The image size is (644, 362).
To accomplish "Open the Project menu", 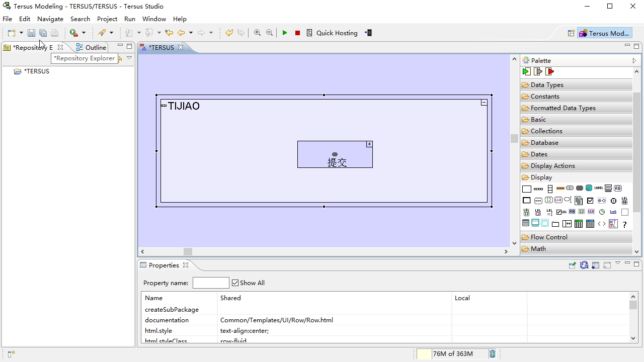I will pyautogui.click(x=107, y=19).
